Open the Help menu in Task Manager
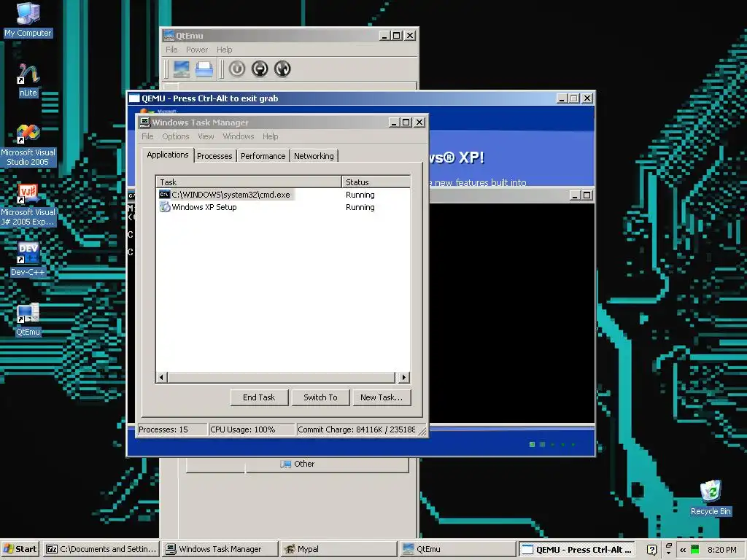Image resolution: width=747 pixels, height=560 pixels. pyautogui.click(x=270, y=136)
